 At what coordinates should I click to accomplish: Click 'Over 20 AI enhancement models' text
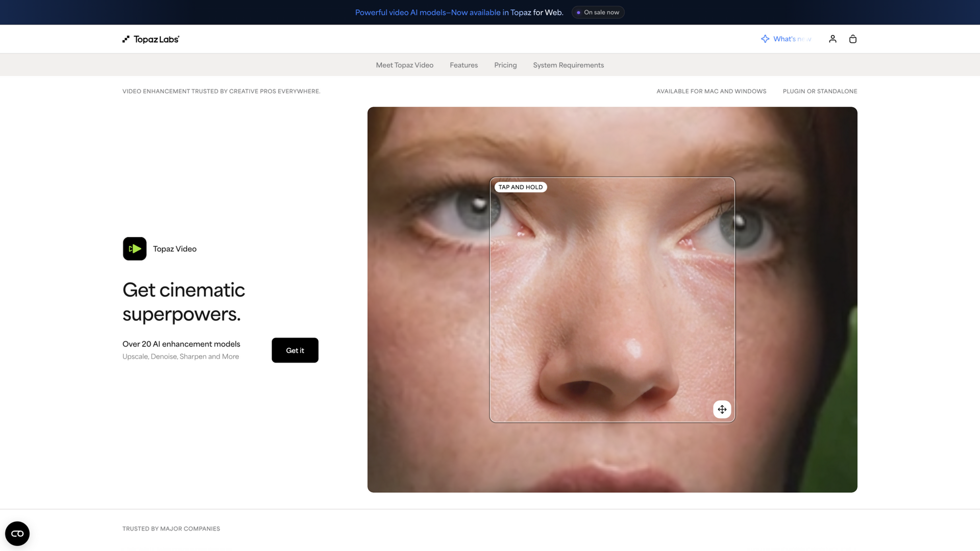coord(181,344)
